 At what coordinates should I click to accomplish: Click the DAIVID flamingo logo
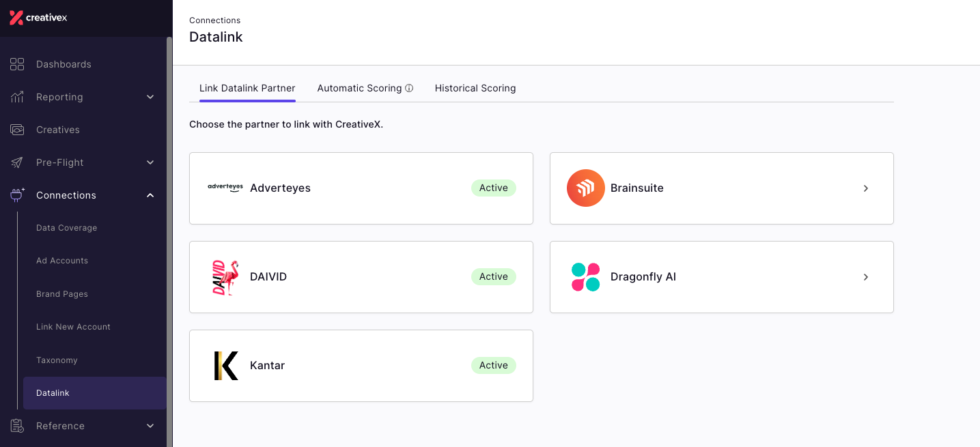click(x=225, y=277)
